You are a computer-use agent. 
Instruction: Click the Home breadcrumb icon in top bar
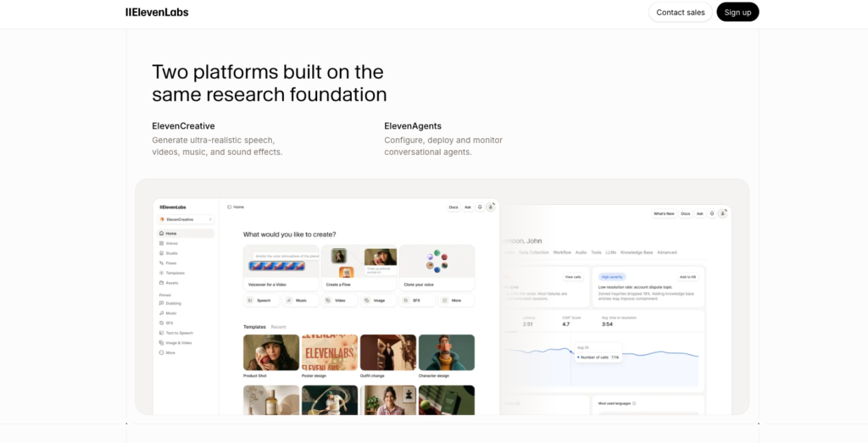click(229, 207)
